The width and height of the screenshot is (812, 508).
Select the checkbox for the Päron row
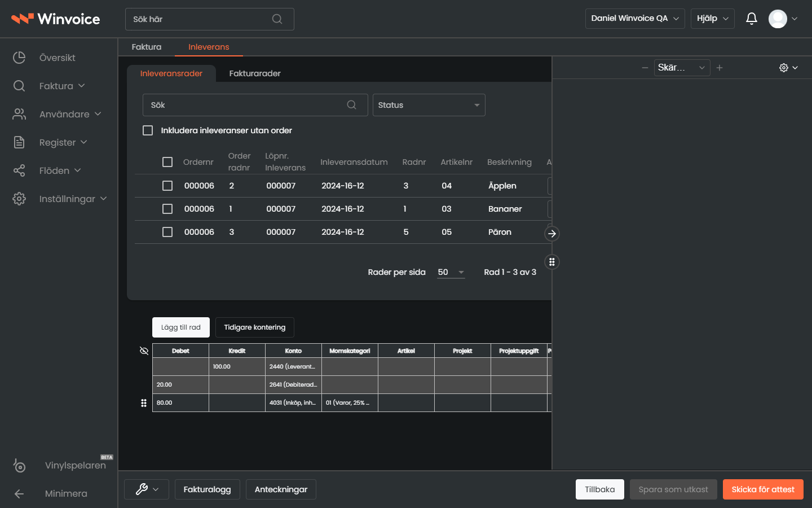click(x=167, y=232)
